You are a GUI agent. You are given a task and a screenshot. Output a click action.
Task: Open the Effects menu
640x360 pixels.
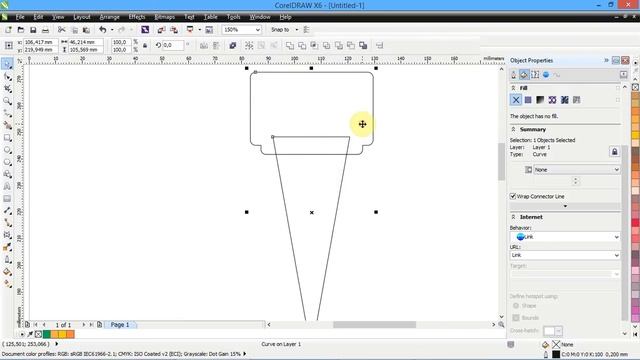click(x=137, y=17)
